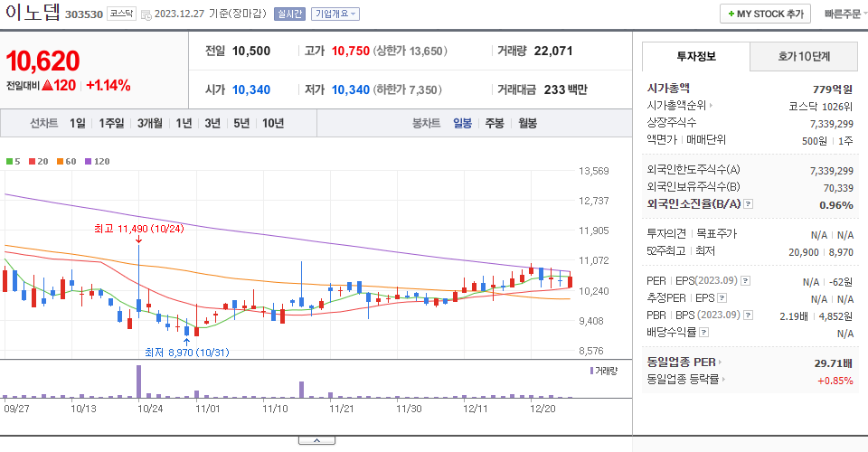
Task: Select the 10년 line chart period
Action: (273, 123)
